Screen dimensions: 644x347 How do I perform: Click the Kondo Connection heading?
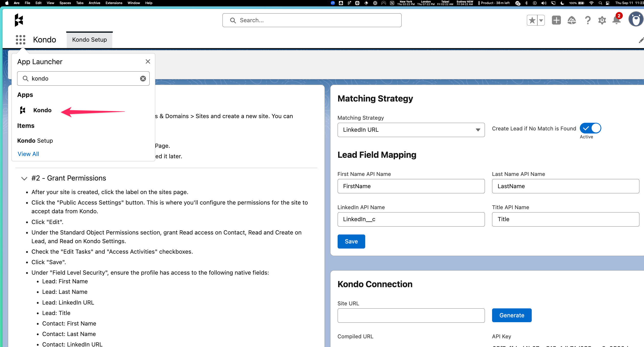375,284
